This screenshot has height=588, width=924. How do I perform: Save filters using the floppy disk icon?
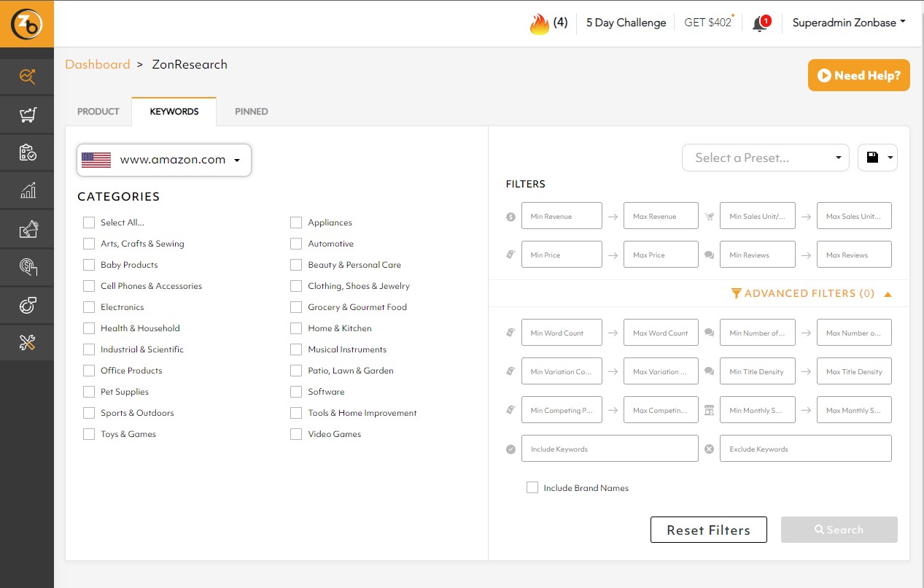coord(873,157)
